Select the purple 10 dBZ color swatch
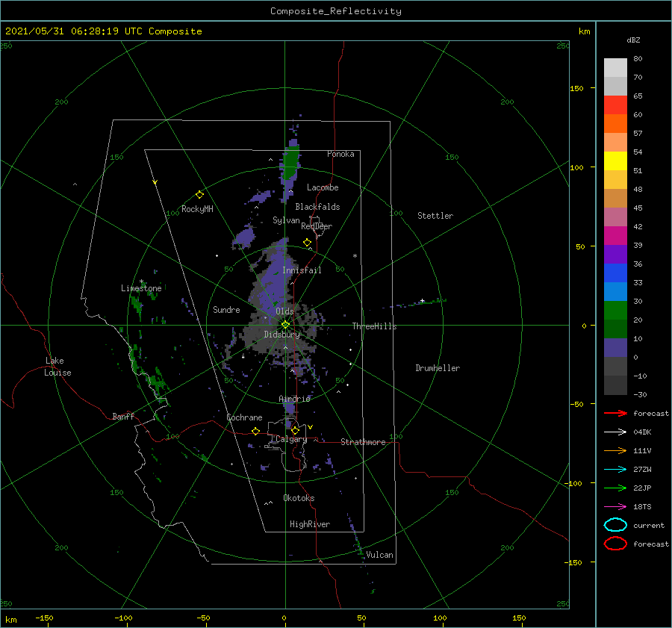Screen dimensions: 672x628 tap(615, 348)
